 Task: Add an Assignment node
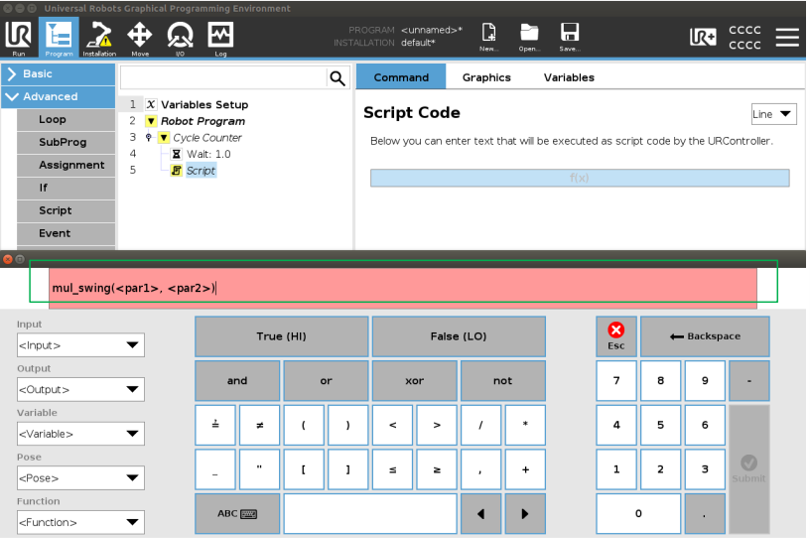[66, 165]
